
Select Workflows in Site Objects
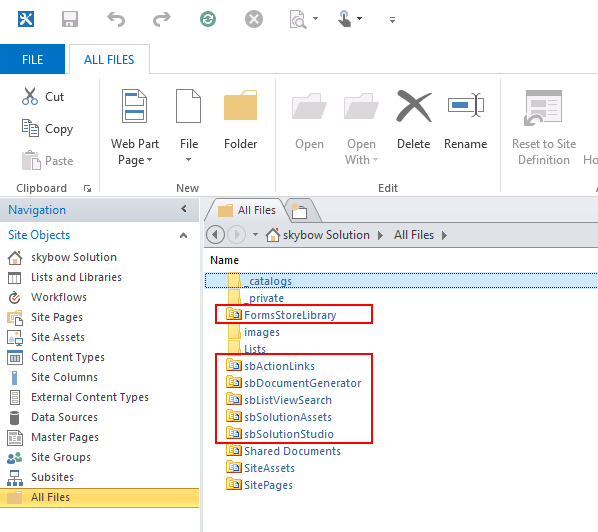58,297
